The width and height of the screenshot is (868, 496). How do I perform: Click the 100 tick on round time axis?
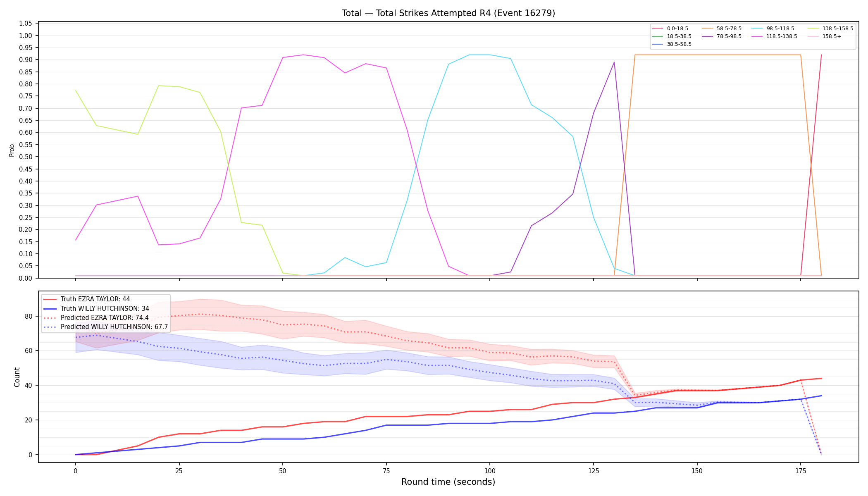490,471
